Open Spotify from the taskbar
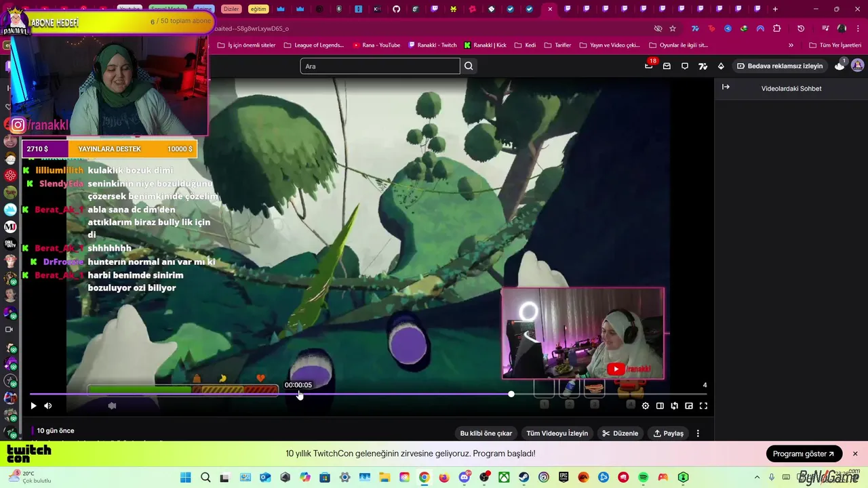Image resolution: width=868 pixels, height=488 pixels. tap(644, 477)
